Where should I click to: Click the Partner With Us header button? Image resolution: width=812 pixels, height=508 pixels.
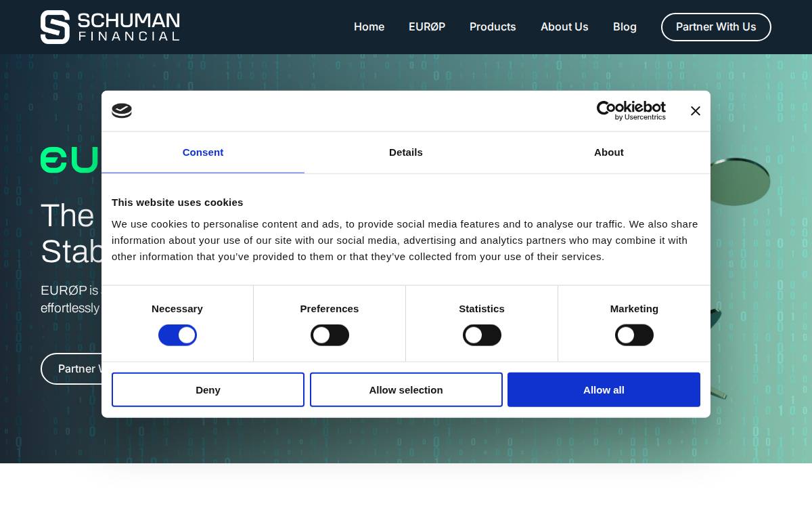pyautogui.click(x=716, y=27)
